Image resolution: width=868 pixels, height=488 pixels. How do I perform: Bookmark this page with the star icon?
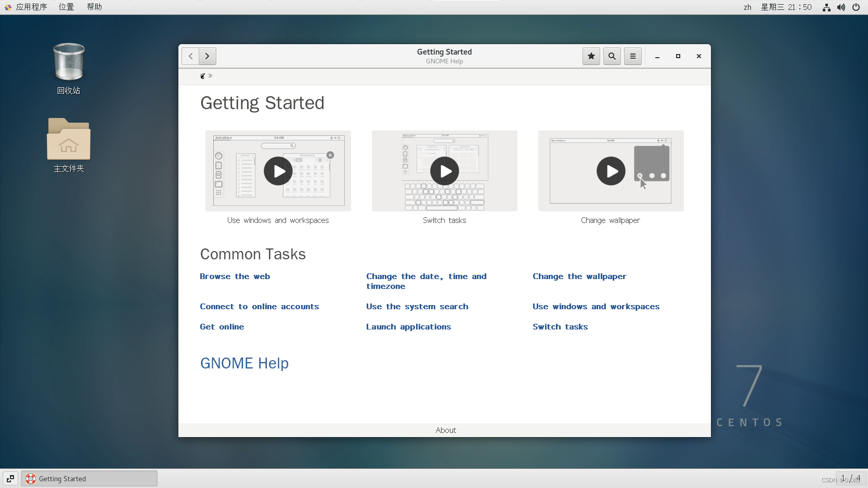(591, 56)
